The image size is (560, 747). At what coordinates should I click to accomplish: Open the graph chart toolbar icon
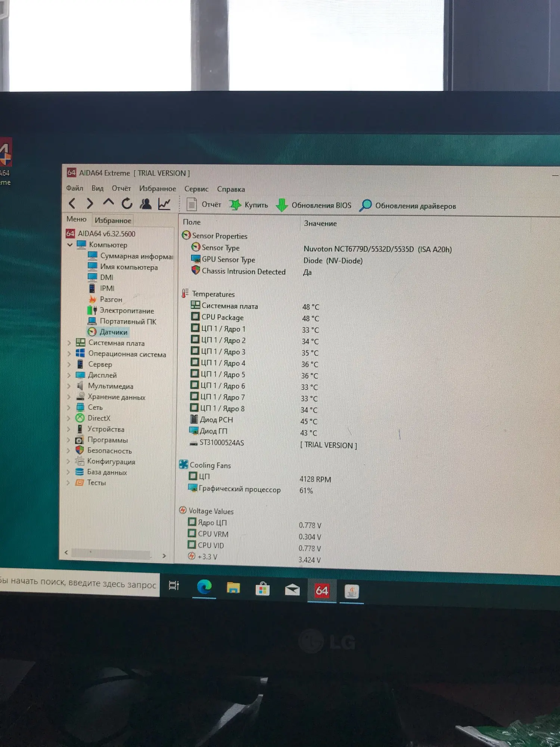pos(164,204)
